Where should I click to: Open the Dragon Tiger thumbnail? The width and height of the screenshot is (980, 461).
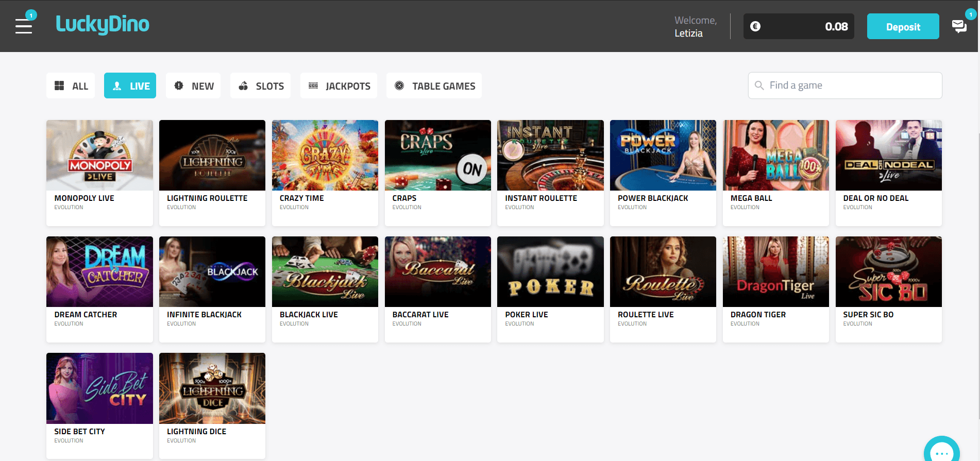(x=776, y=272)
